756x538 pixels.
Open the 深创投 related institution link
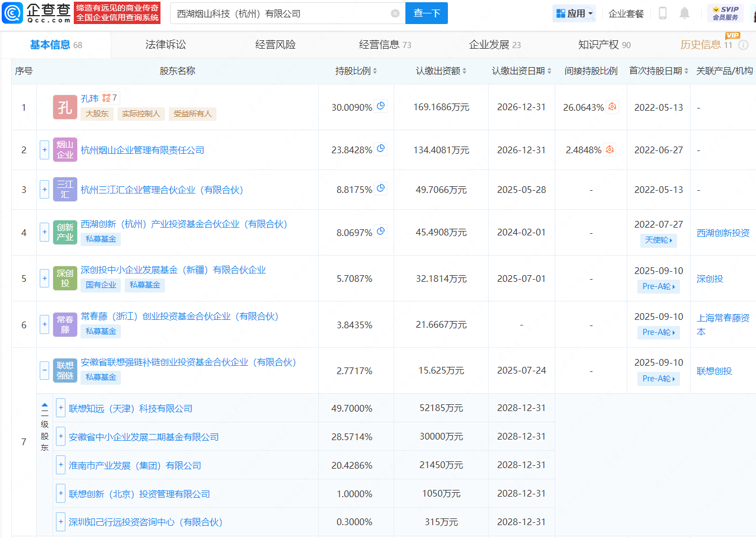tap(710, 279)
